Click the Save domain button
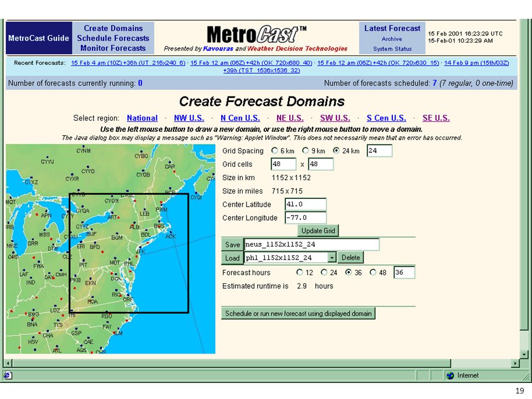This screenshot has height=399, width=532. (232, 244)
